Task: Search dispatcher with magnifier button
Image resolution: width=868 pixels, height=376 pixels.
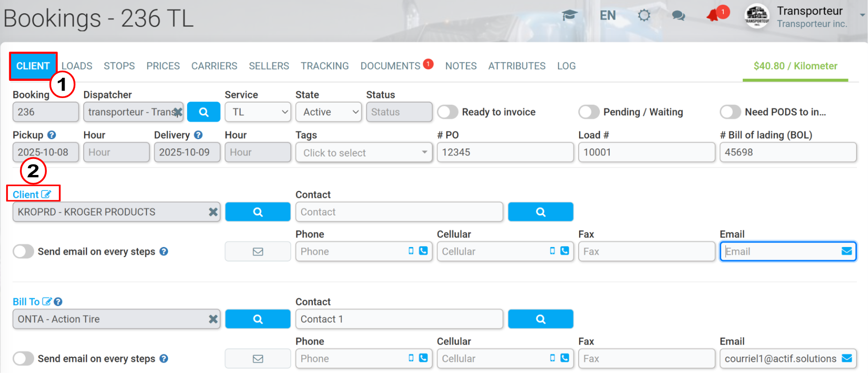Action: pyautogui.click(x=204, y=112)
